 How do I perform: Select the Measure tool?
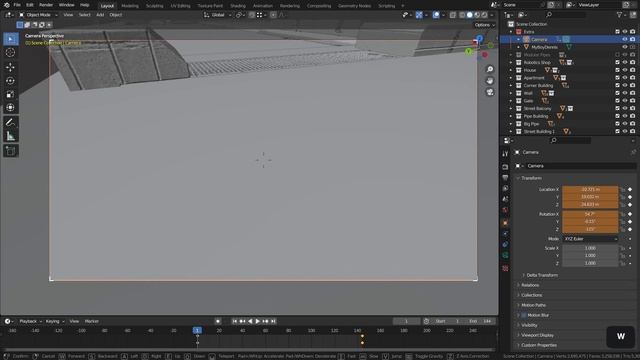11,136
